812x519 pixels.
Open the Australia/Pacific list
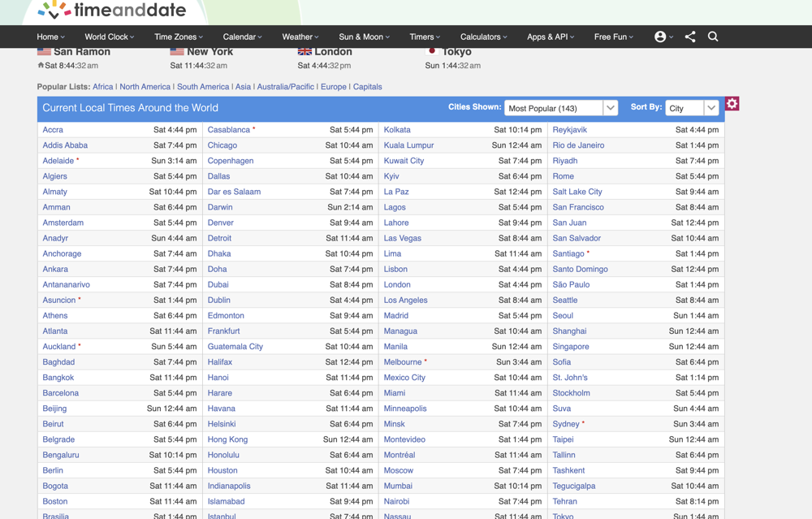(285, 86)
